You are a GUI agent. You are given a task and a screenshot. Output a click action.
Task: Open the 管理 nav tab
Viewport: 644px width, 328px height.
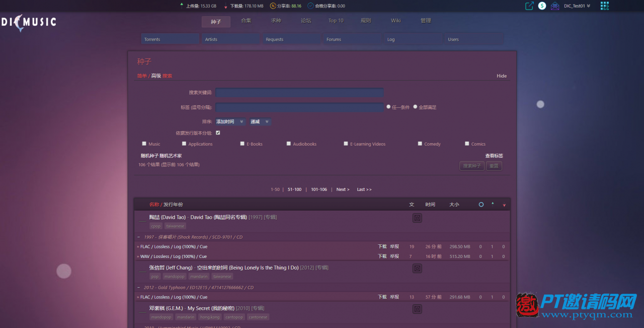(x=426, y=21)
